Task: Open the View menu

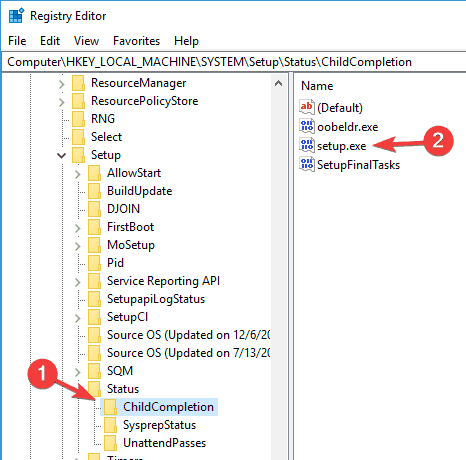Action: (86, 41)
